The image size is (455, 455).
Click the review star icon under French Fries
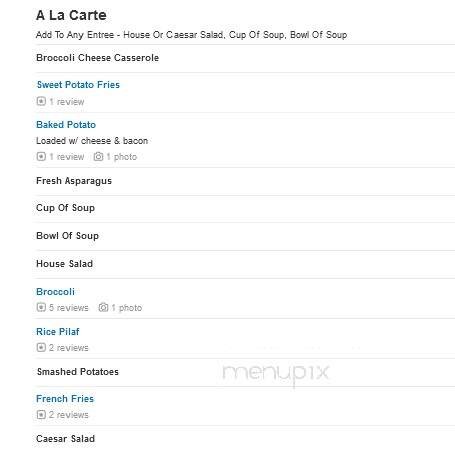point(41,414)
